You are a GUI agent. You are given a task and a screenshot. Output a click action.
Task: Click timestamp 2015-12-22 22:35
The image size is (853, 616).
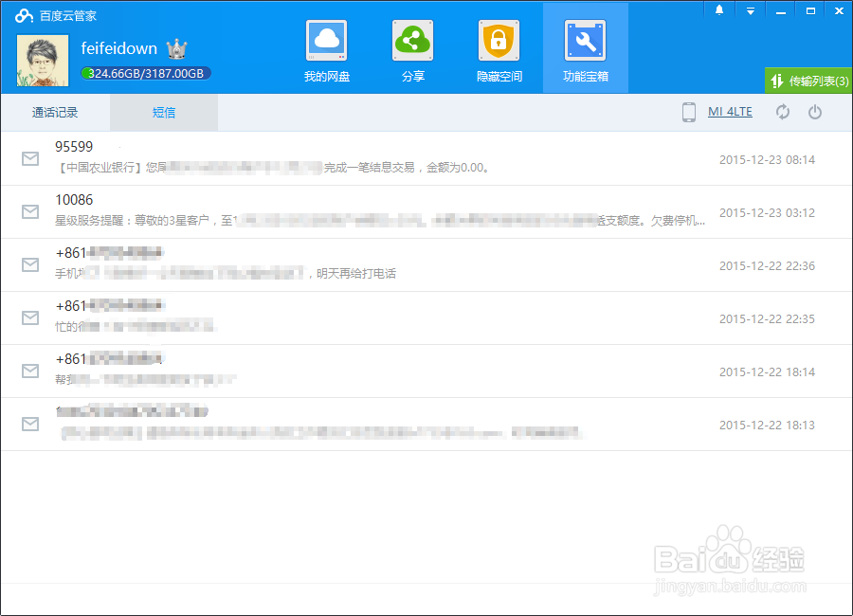767,318
